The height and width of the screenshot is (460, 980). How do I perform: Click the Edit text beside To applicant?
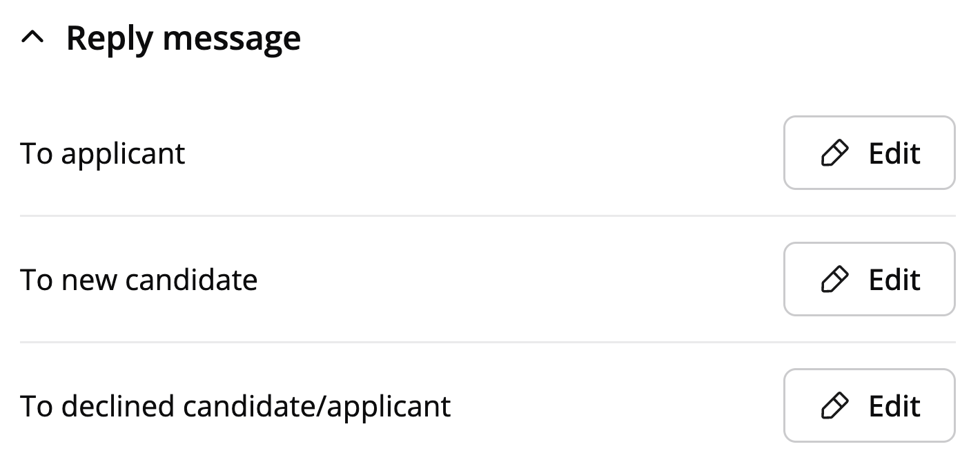[894, 153]
